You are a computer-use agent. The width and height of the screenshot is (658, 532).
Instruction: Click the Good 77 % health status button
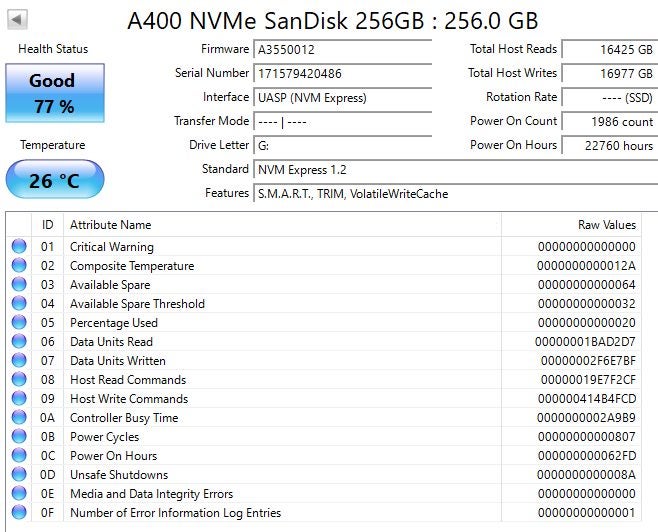(x=55, y=93)
